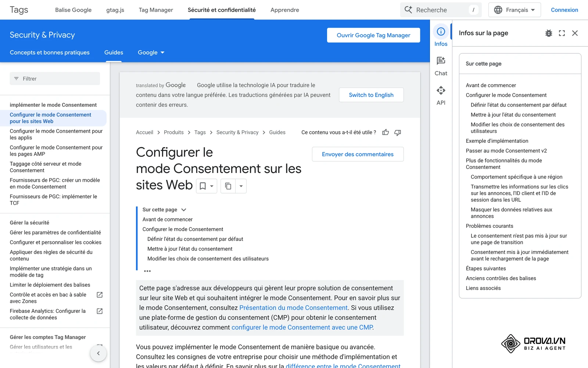
Task: Click Envoyer des commentaires button
Action: (358, 154)
